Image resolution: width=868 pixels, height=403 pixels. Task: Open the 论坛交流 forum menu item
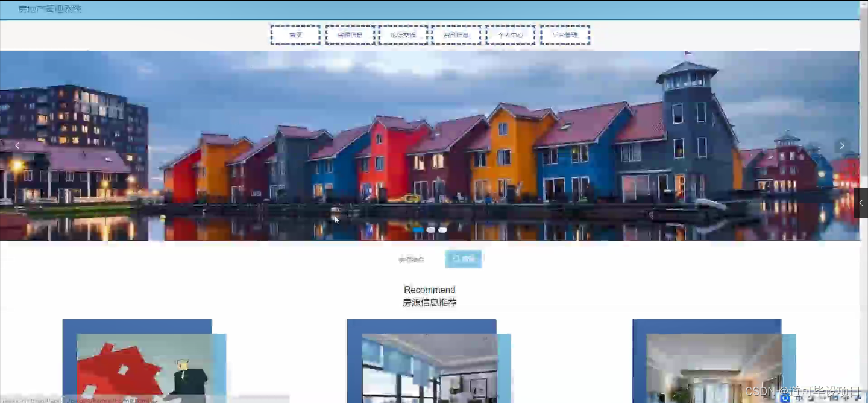pyautogui.click(x=403, y=34)
